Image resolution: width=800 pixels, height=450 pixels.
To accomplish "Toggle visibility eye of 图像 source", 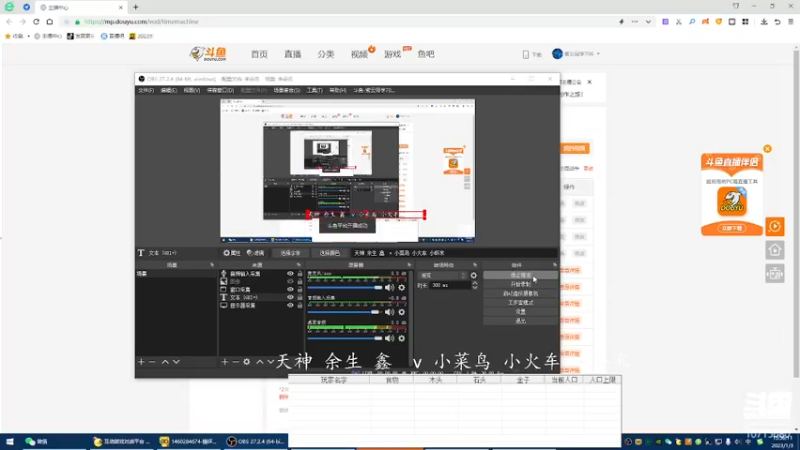I will click(x=290, y=281).
